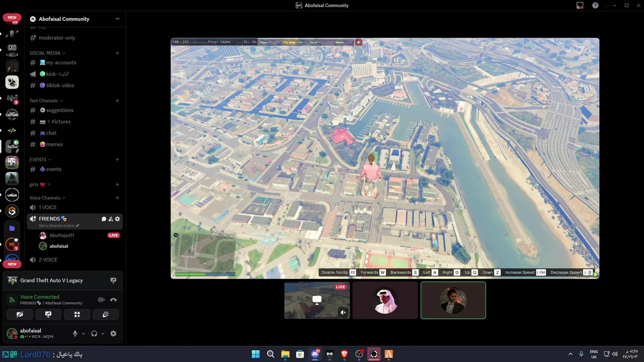Open the orange A app in taskbar

[x=388, y=354]
